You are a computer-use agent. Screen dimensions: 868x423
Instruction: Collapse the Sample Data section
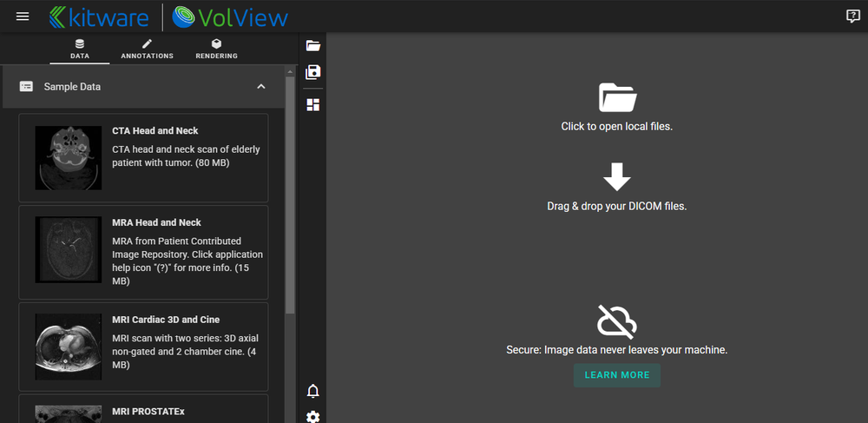click(261, 86)
